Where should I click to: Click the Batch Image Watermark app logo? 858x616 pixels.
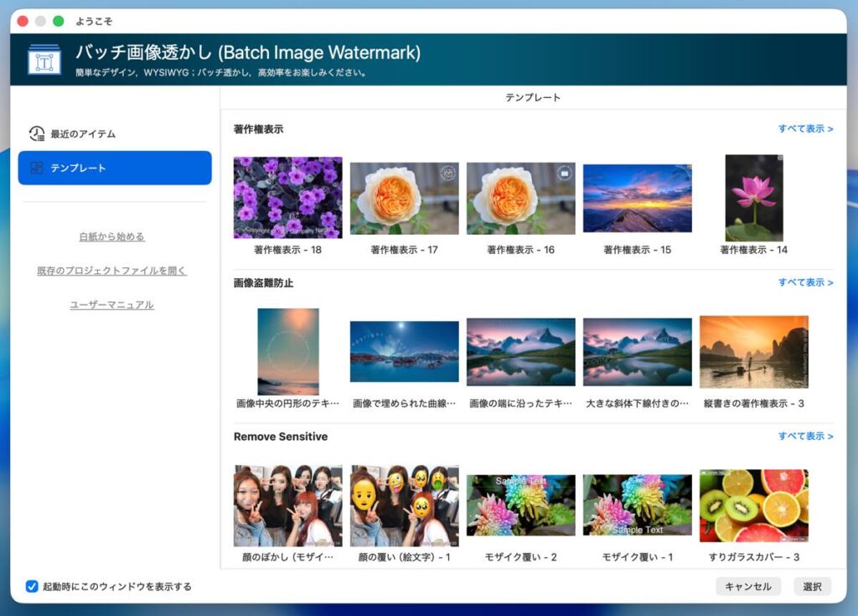[x=44, y=60]
